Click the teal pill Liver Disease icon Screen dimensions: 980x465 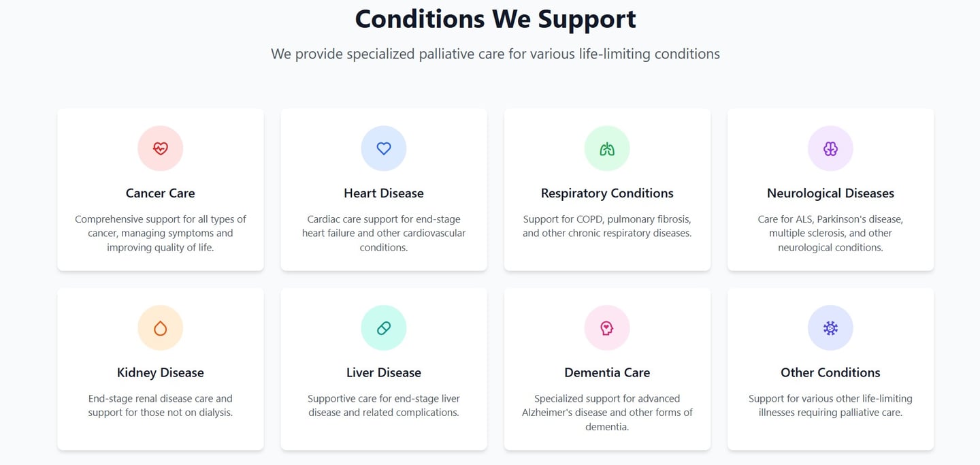(384, 328)
